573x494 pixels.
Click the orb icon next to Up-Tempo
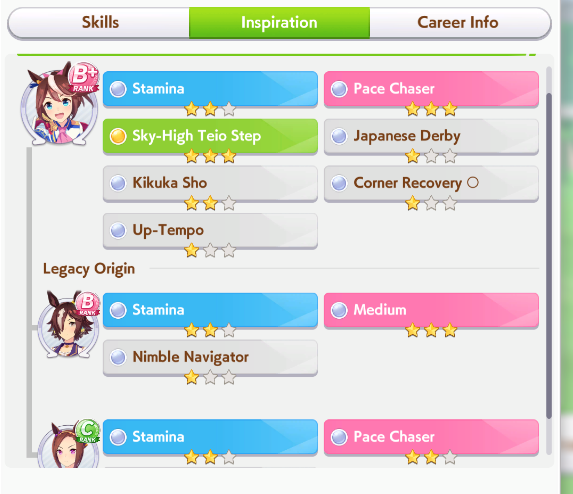coord(118,231)
